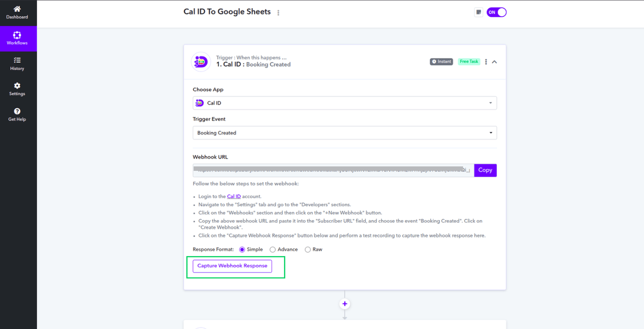Click Capture Webhook Response button
The width and height of the screenshot is (644, 329).
[232, 266]
